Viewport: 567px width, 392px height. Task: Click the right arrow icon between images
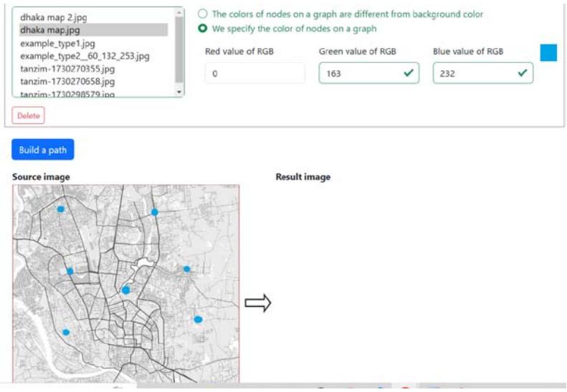pos(258,304)
